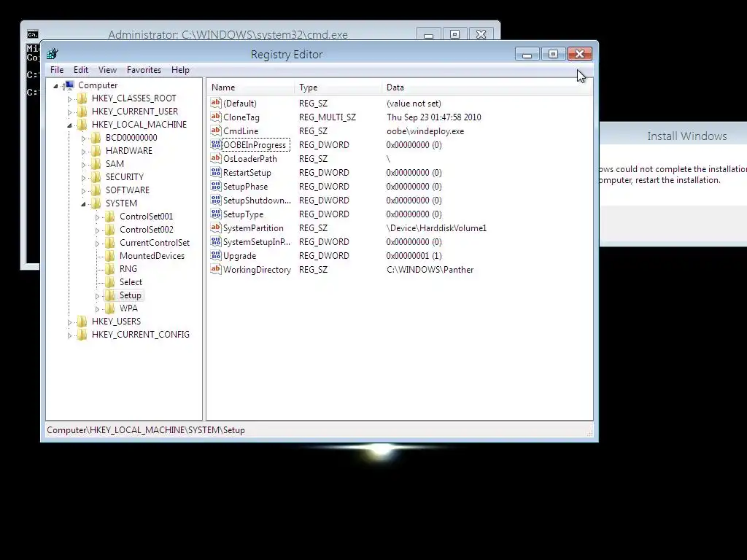Click the Registry Editor title bar icon
The height and width of the screenshot is (560, 747).
point(53,54)
